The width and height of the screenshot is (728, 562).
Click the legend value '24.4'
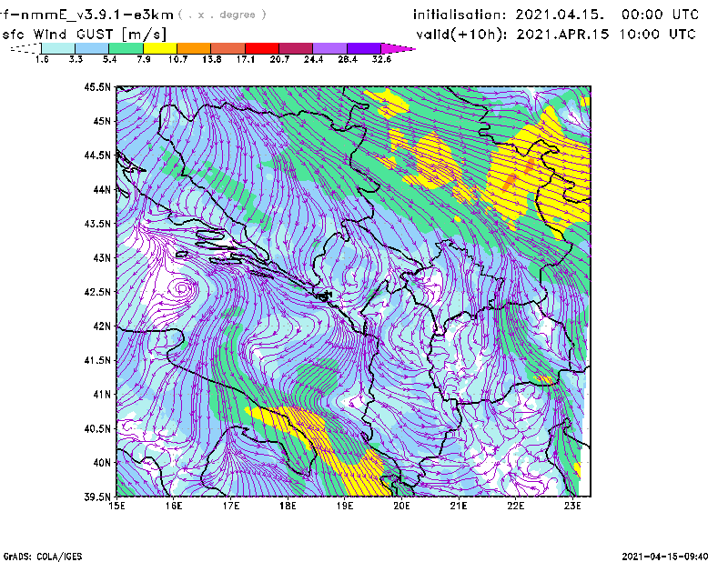point(313,59)
